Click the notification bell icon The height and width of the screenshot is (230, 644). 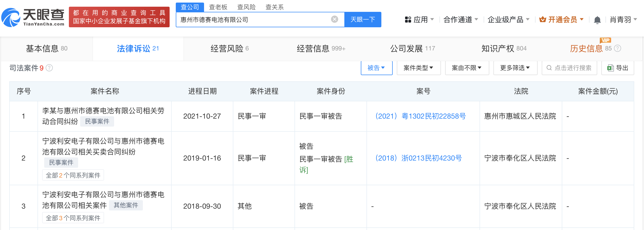click(597, 20)
